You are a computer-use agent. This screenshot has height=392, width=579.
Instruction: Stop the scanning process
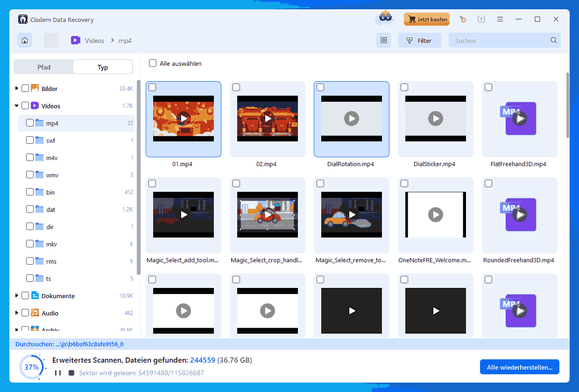(71, 373)
